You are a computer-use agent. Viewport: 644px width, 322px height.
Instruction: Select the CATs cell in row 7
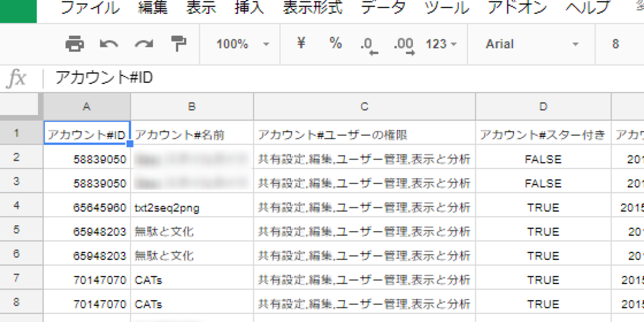pos(192,278)
